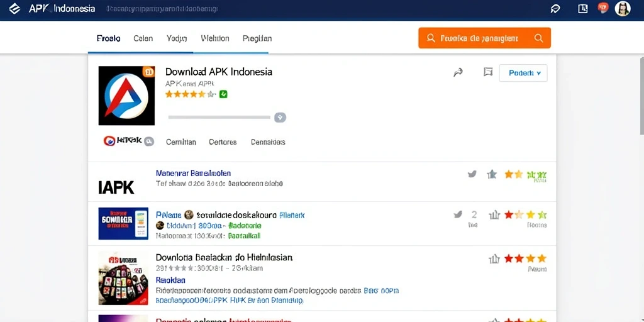Open the red notification icon in header
This screenshot has height=322, width=644.
pyautogui.click(x=603, y=8)
